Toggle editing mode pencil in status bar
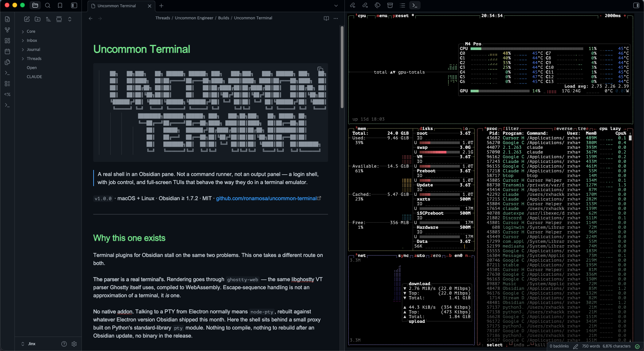644x351 pixels. pyautogui.click(x=576, y=346)
